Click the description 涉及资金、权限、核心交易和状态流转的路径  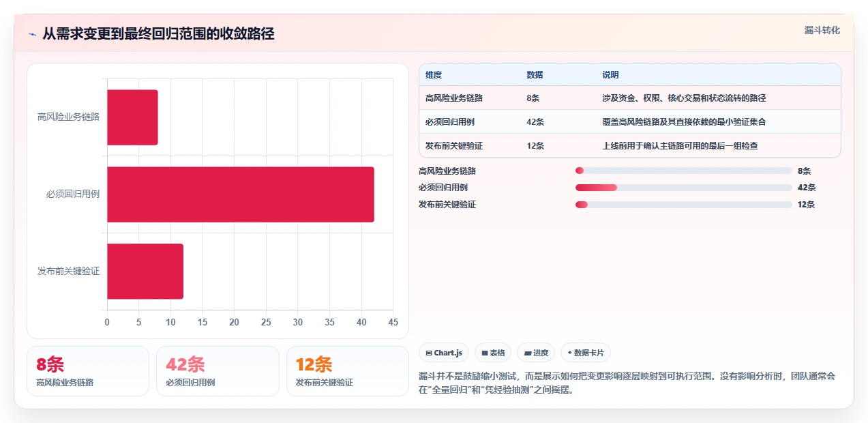(684, 98)
